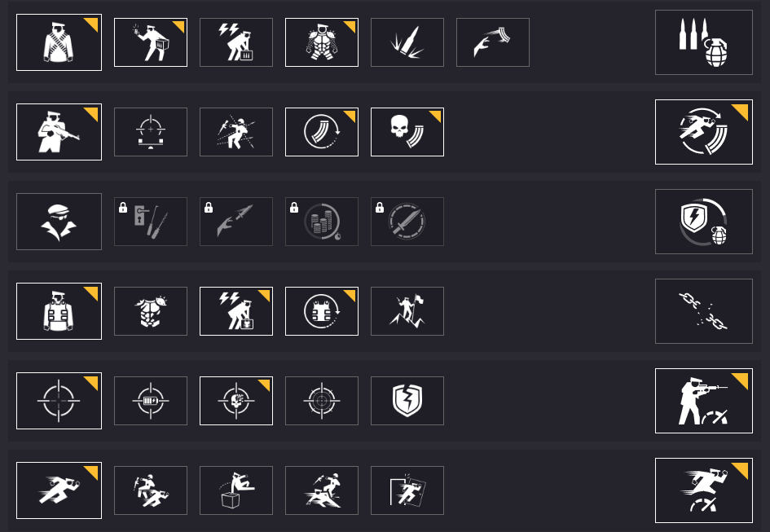Image resolution: width=770 pixels, height=532 pixels.
Task: Choose the armored torso skill
Action: tap(321, 42)
